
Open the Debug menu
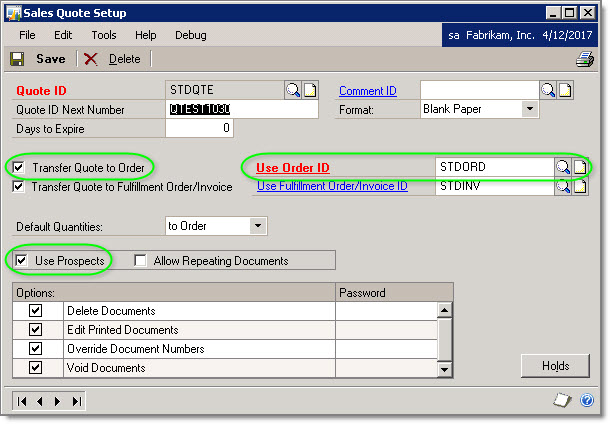pyautogui.click(x=191, y=35)
